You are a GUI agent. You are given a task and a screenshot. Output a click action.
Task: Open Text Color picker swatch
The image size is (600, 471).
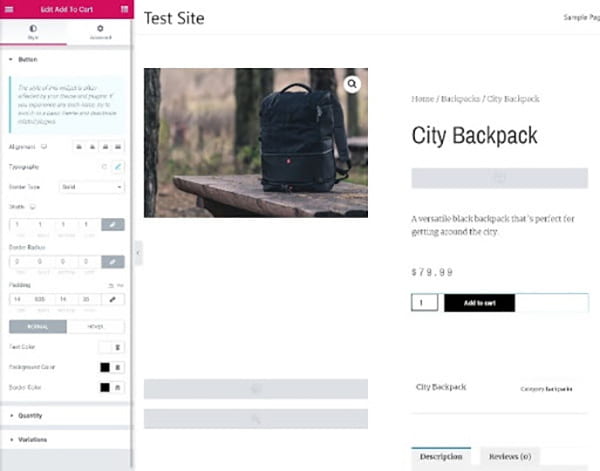[x=105, y=347]
